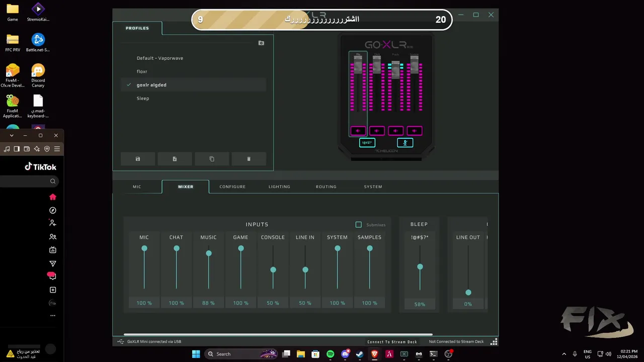Toggle the Mic channel mute button on device
The image size is (644, 362).
click(358, 131)
